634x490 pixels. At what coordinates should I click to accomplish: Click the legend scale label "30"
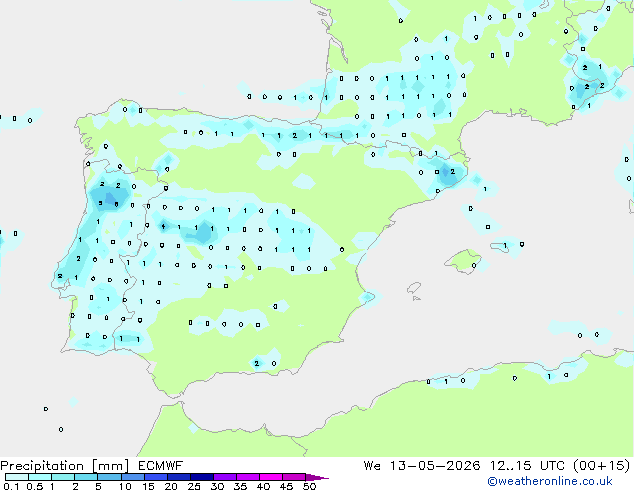coord(217,486)
